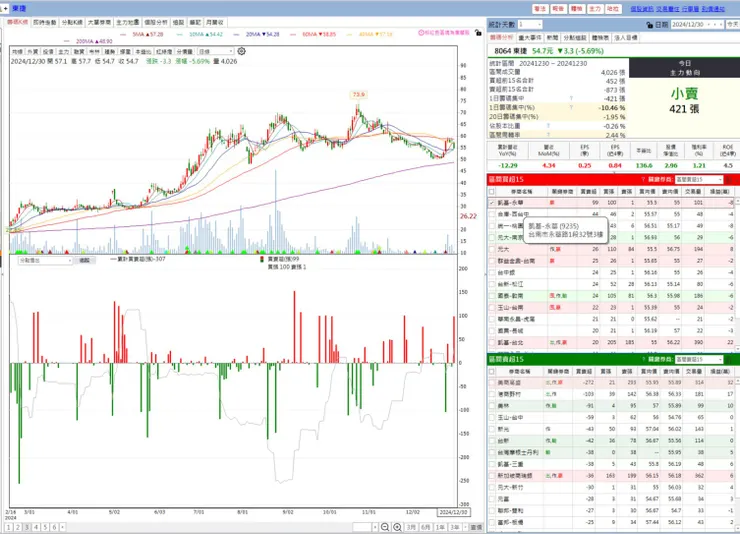Toggle 外資 indicator button

pos(33,51)
